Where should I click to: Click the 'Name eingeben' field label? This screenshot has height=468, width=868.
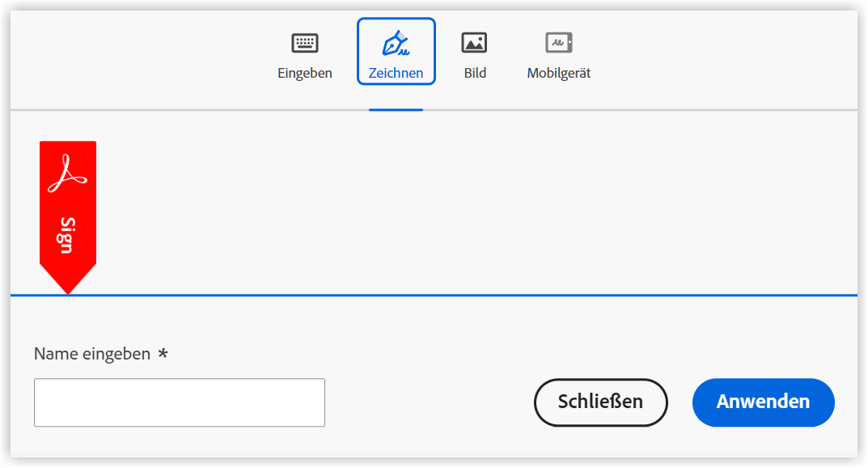[92, 354]
